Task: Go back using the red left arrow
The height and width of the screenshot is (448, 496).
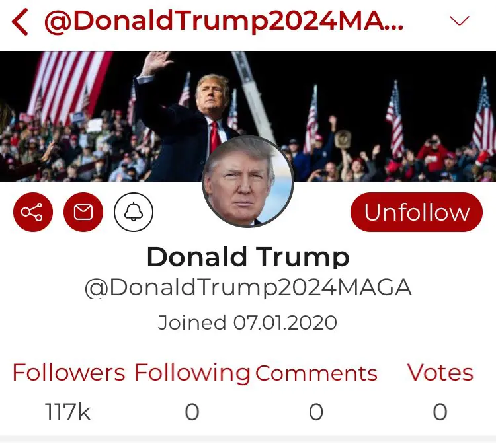Action: click(x=20, y=22)
